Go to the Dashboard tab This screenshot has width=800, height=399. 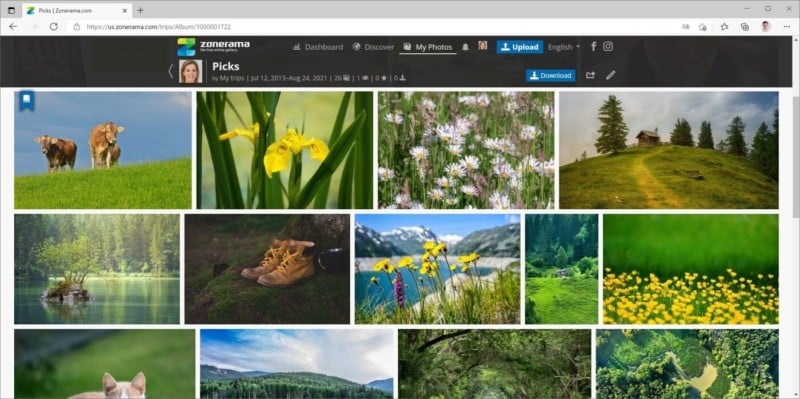[318, 47]
